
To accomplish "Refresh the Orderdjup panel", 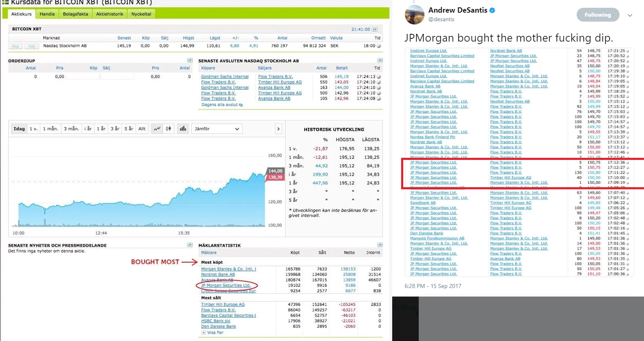I will [x=189, y=60].
